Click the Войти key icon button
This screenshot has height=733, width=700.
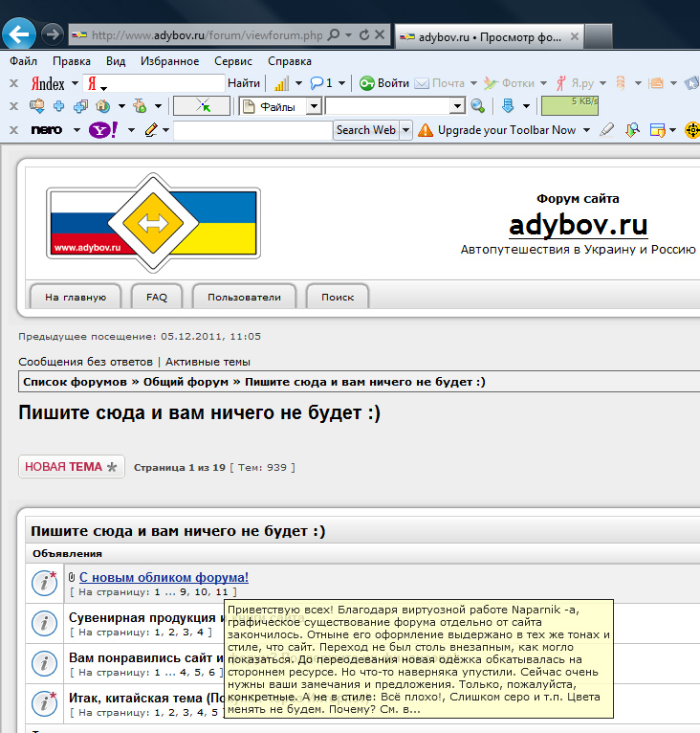(366, 83)
